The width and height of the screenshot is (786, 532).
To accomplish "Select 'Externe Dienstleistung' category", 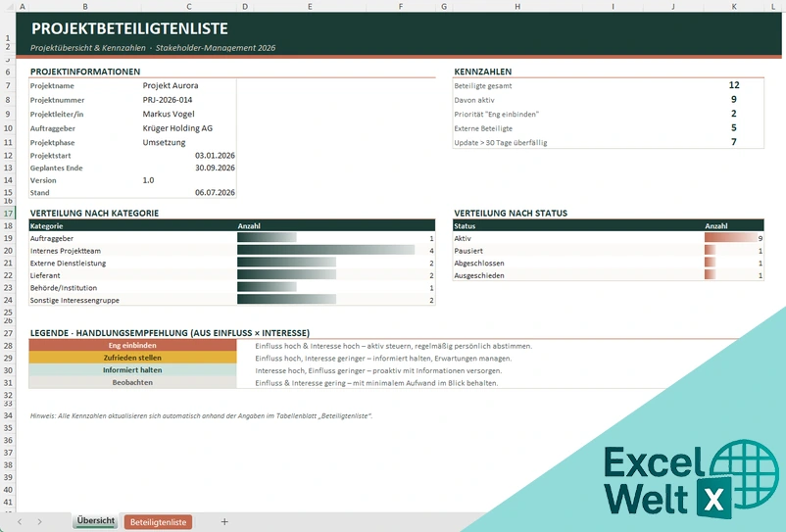I will pos(68,264).
